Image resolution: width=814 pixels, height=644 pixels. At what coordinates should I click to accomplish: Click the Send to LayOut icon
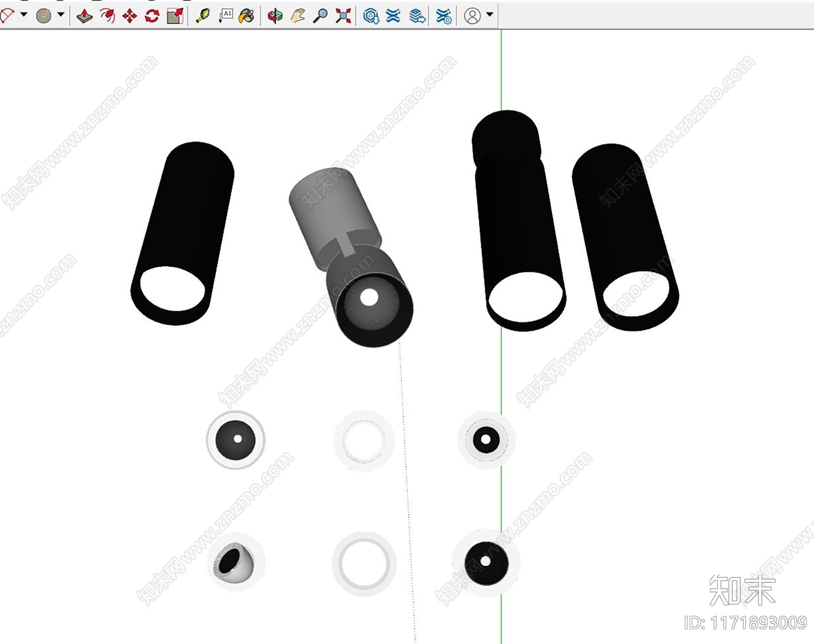pyautogui.click(x=417, y=16)
